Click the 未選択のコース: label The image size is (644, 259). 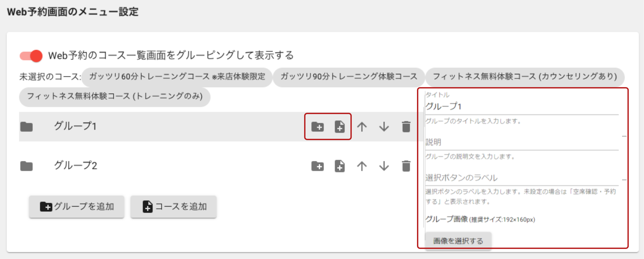pyautogui.click(x=50, y=77)
